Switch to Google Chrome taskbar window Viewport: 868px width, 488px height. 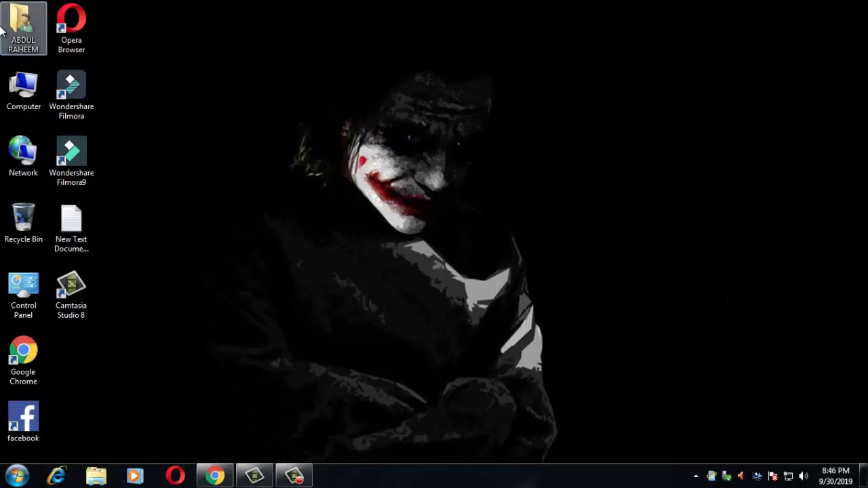(215, 476)
